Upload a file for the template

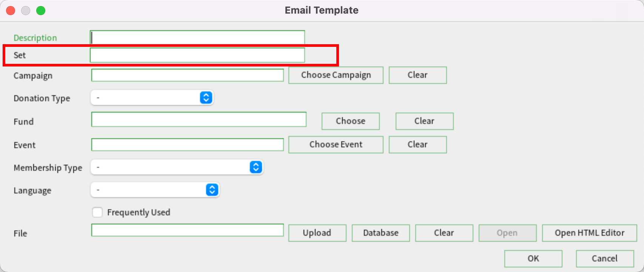coord(317,233)
